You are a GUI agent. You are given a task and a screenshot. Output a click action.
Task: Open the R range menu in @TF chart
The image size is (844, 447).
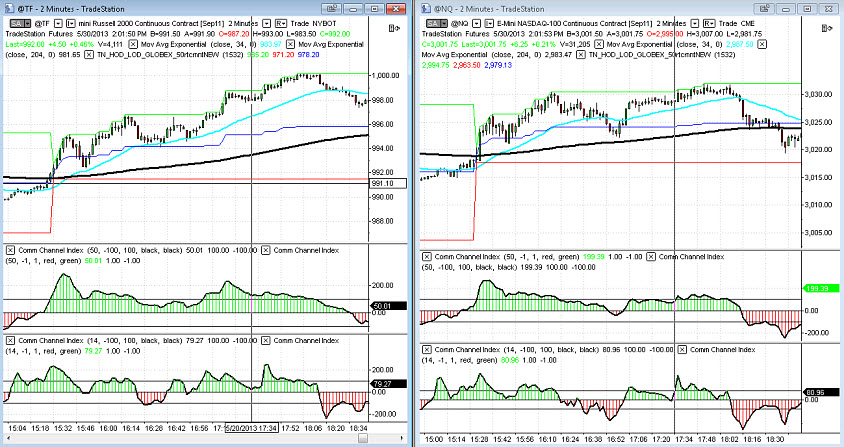tap(281, 24)
